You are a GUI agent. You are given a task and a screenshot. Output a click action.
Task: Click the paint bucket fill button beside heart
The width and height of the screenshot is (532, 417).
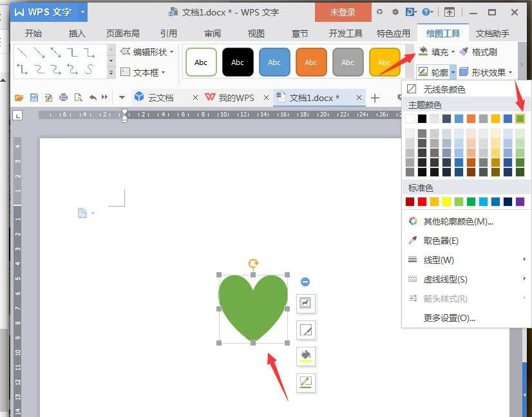point(306,355)
